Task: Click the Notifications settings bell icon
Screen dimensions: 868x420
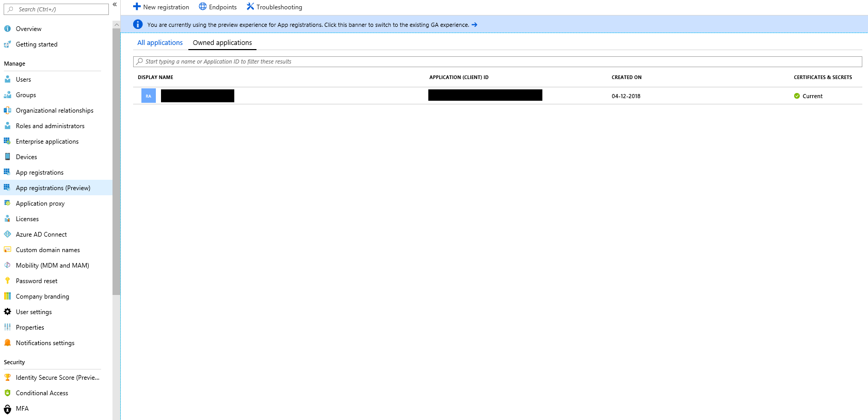Action: (7, 343)
